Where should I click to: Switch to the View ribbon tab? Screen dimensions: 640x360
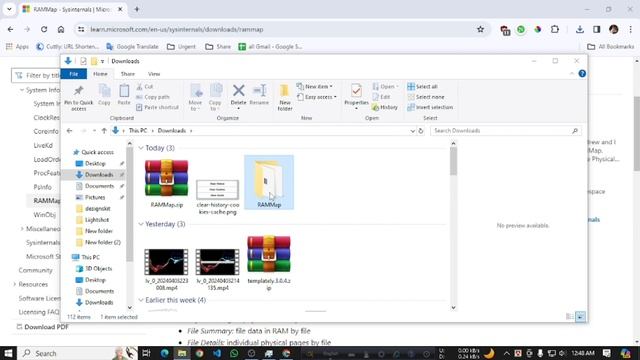(154, 74)
